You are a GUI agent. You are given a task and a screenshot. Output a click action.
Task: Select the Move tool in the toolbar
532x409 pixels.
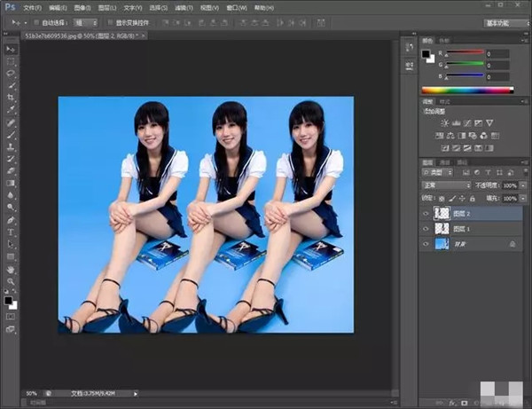pyautogui.click(x=11, y=50)
